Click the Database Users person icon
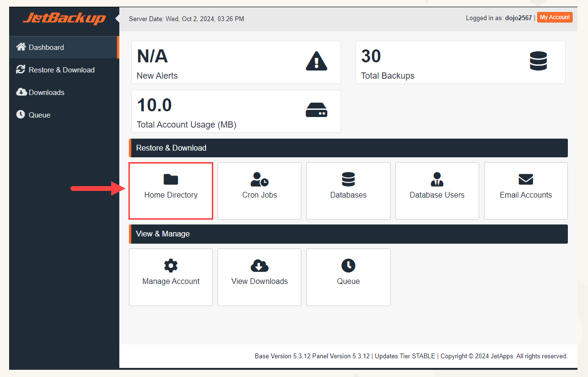The height and width of the screenshot is (377, 588). [x=437, y=179]
